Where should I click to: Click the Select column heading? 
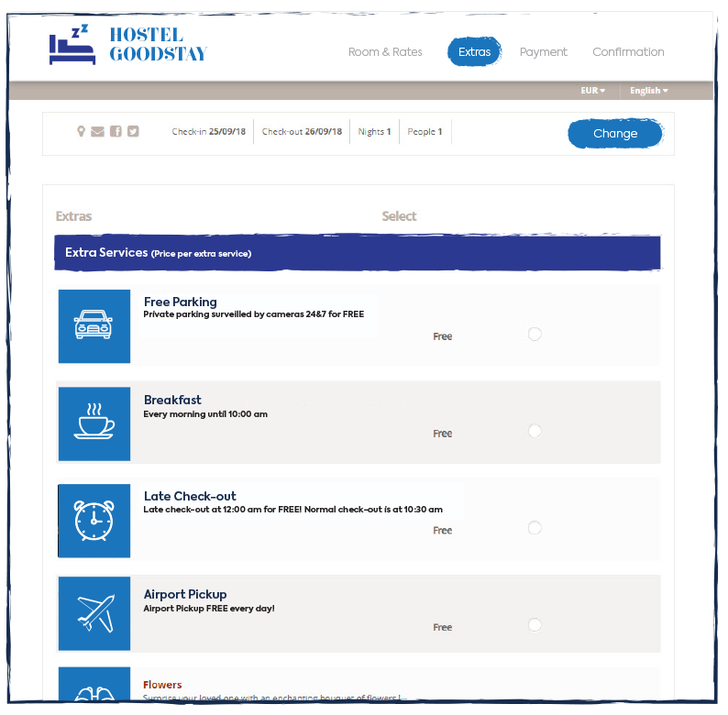399,216
